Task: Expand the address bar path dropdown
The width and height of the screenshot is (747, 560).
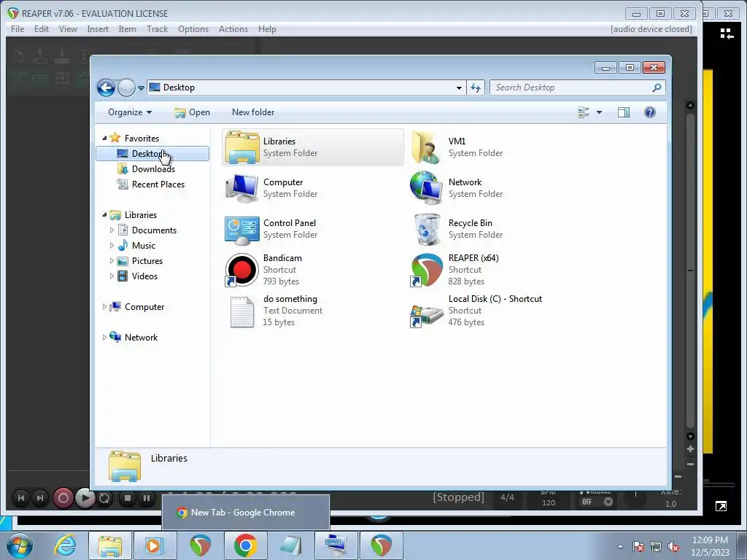Action: pos(459,87)
